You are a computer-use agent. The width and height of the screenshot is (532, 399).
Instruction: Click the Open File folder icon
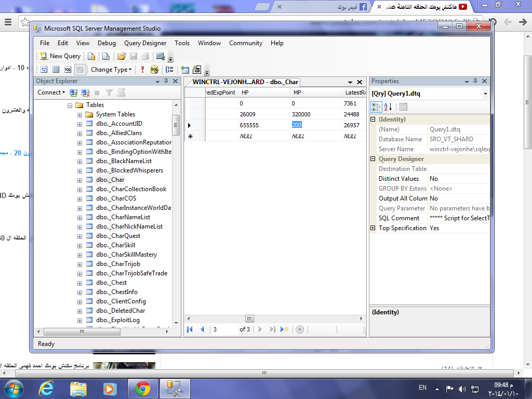click(x=122, y=56)
